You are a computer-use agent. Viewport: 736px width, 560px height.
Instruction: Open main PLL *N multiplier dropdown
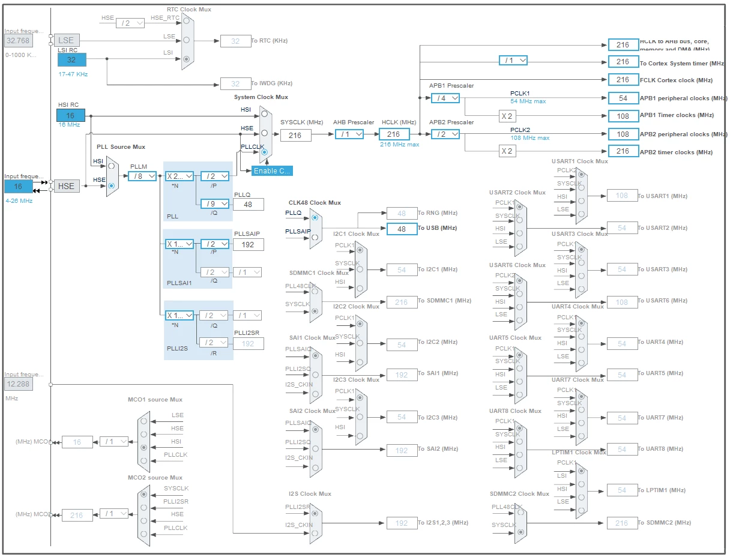pyautogui.click(x=179, y=176)
